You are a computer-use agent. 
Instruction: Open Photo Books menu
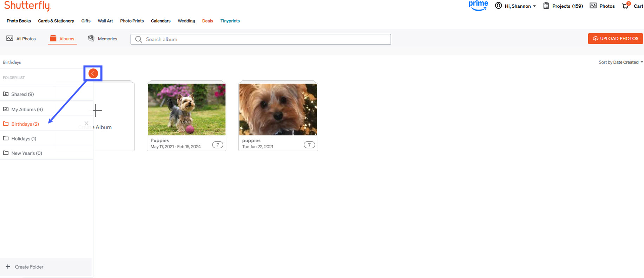tap(19, 21)
